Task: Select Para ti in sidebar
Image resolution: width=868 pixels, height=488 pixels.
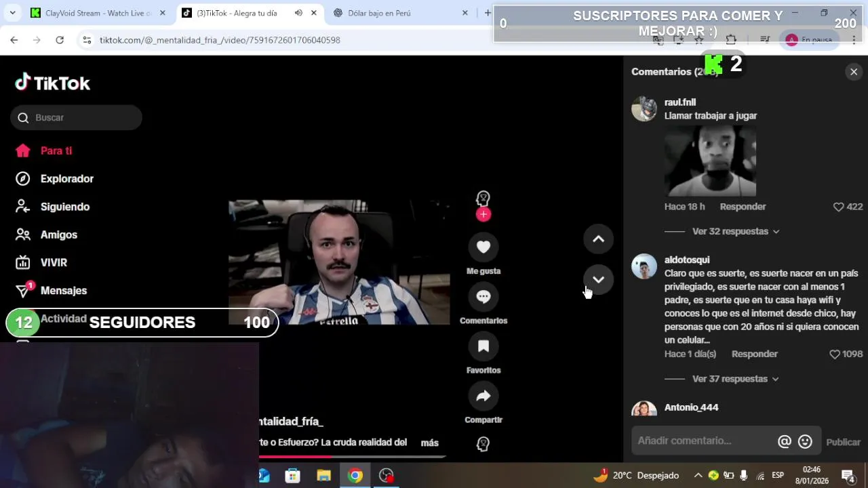Action: [x=44, y=150]
